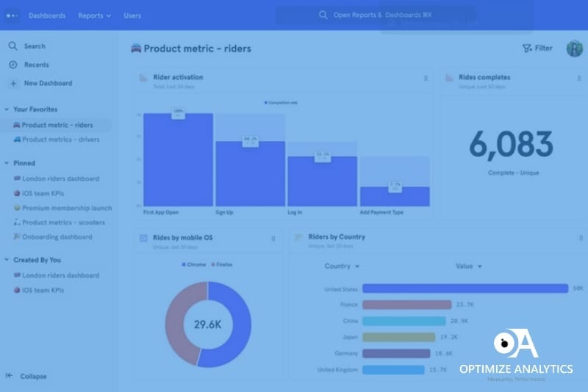Click the Mixpanel logo icon
The image size is (588, 392).
(x=12, y=15)
